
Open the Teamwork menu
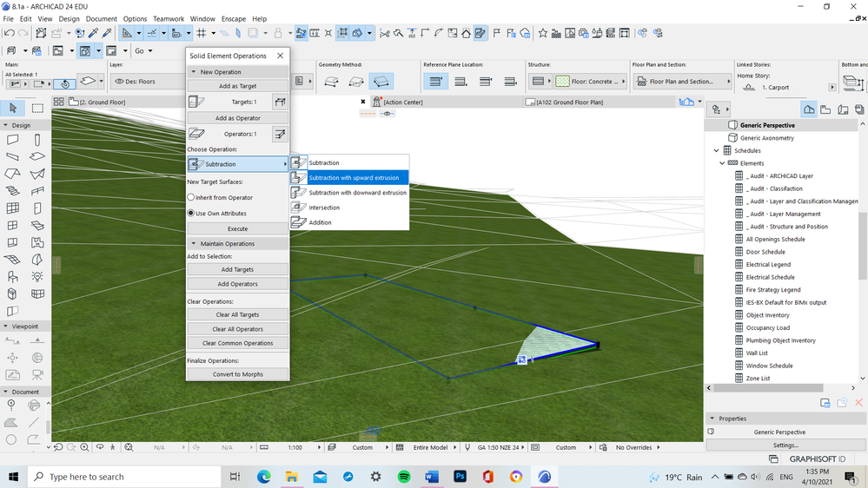pos(169,18)
